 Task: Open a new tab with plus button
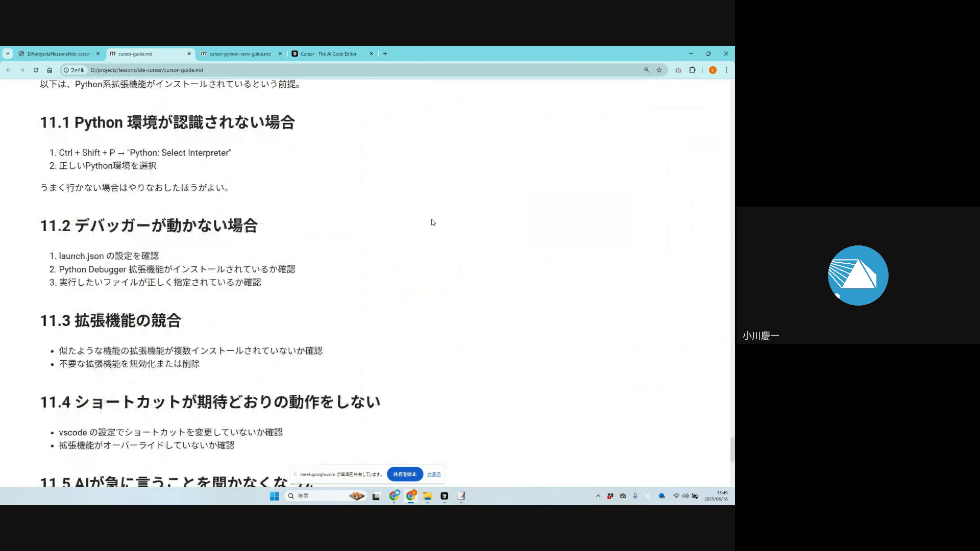coord(385,54)
